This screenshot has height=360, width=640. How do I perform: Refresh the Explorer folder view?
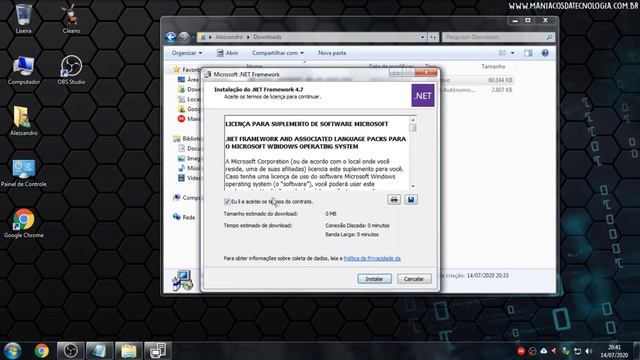(433, 37)
